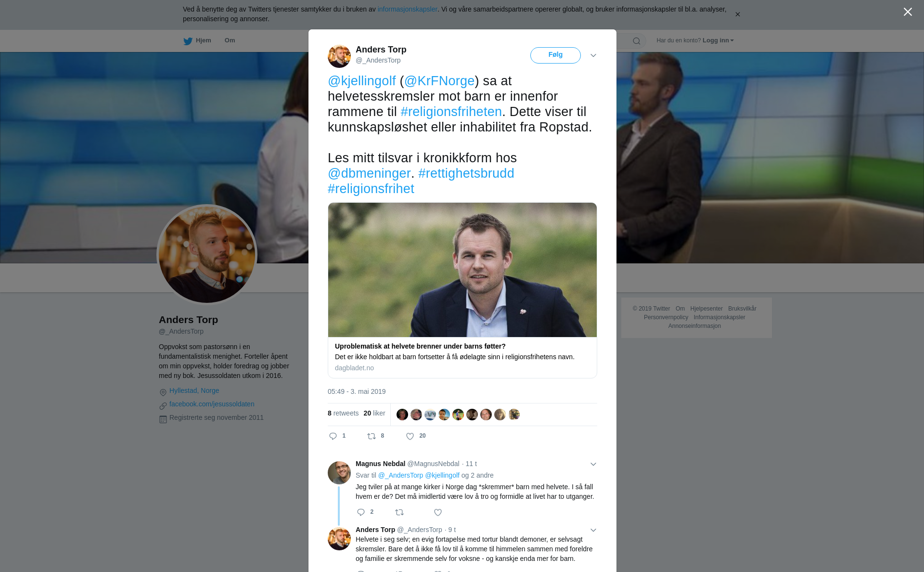Like Magnus Nebdal's reply
This screenshot has width=924, height=572.
438,512
